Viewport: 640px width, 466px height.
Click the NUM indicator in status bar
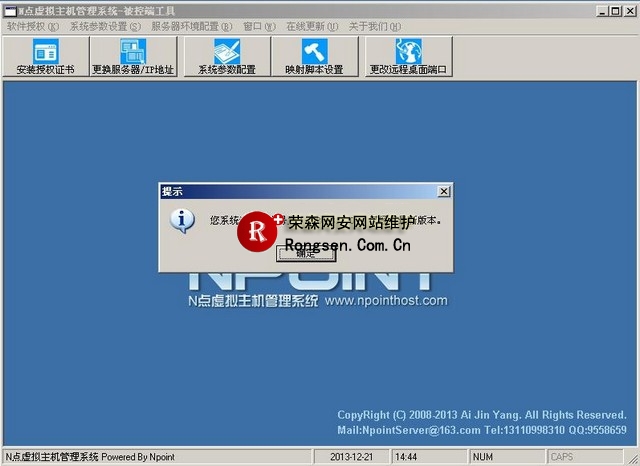(483, 457)
